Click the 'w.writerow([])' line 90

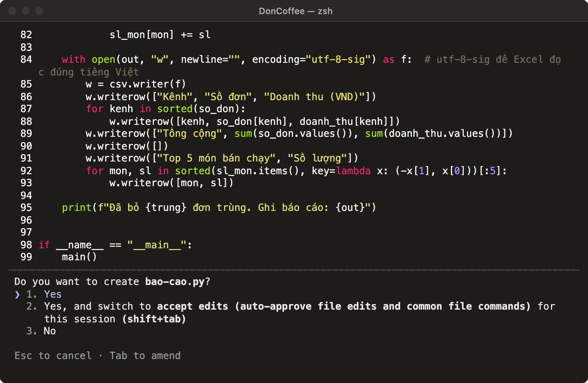point(127,146)
